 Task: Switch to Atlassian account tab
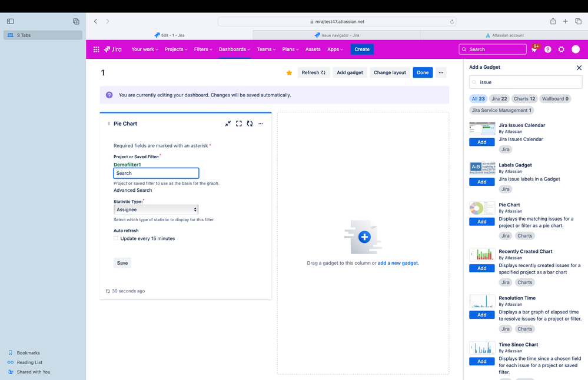[504, 35]
